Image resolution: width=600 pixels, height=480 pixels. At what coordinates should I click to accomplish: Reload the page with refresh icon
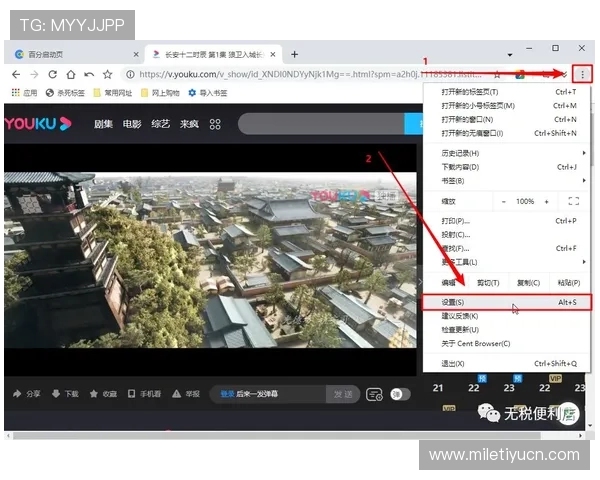53,74
